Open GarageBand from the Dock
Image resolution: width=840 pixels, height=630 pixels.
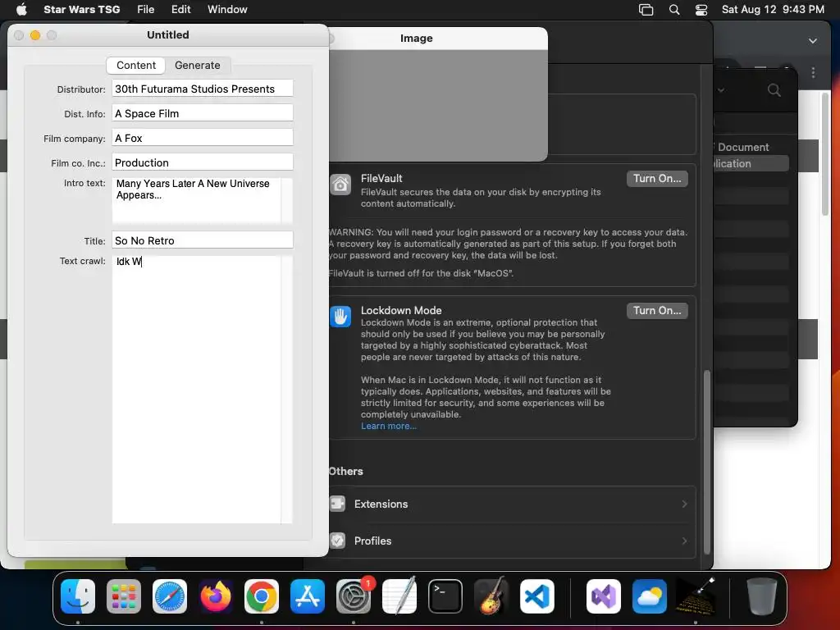[491, 596]
